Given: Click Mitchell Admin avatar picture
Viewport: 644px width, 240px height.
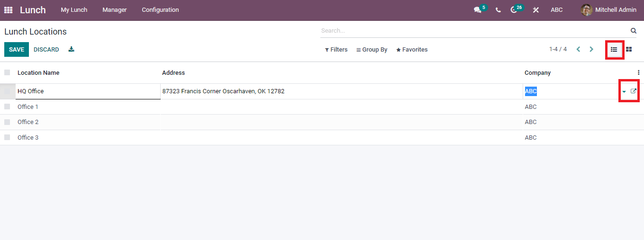Looking at the screenshot, I should [586, 10].
